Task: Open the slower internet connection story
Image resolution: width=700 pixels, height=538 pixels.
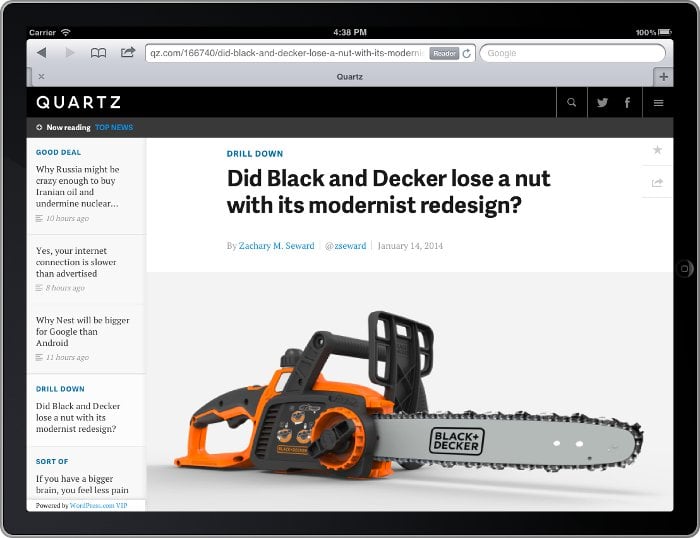Action: 76,262
